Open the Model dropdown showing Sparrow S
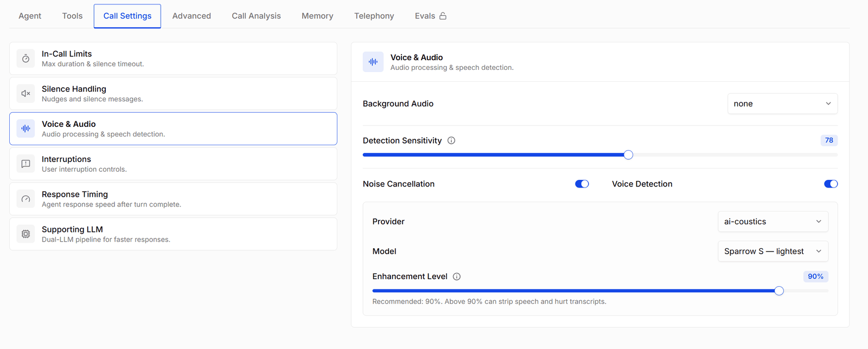This screenshot has height=349, width=868. pyautogui.click(x=773, y=251)
